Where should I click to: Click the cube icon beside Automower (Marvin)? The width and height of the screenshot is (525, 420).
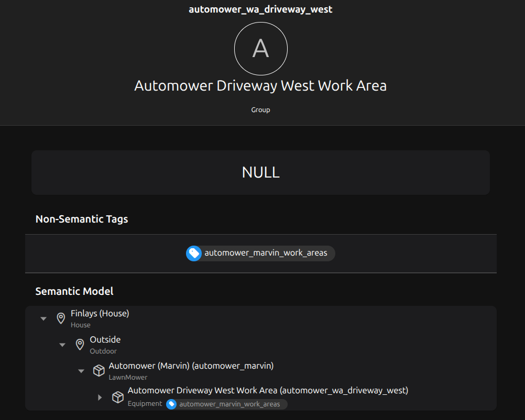pyautogui.click(x=99, y=370)
